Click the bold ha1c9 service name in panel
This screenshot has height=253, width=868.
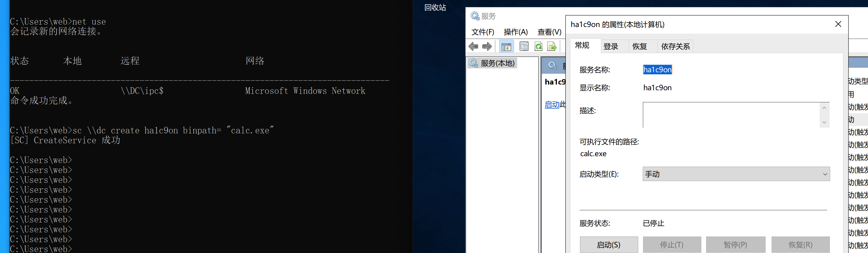(x=555, y=82)
